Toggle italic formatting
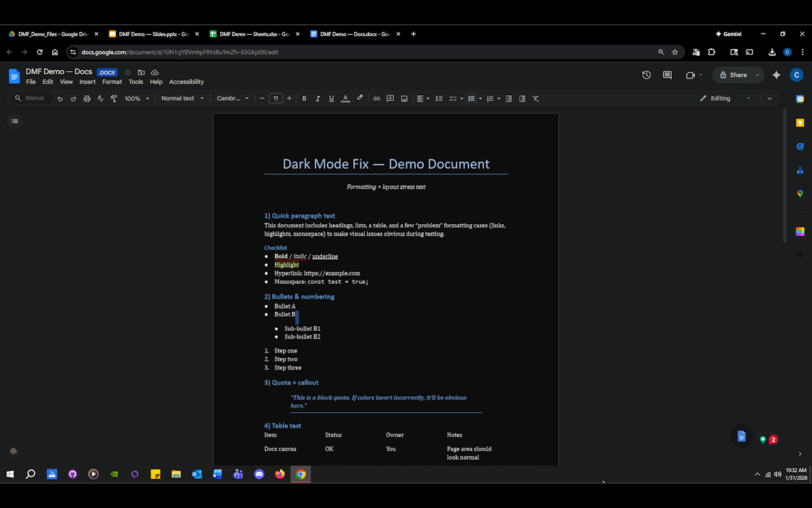 (x=318, y=98)
